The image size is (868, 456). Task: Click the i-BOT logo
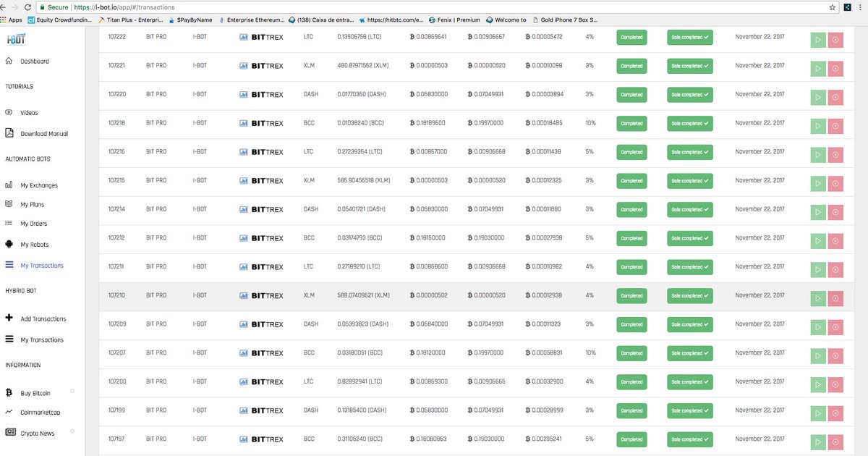(15, 39)
